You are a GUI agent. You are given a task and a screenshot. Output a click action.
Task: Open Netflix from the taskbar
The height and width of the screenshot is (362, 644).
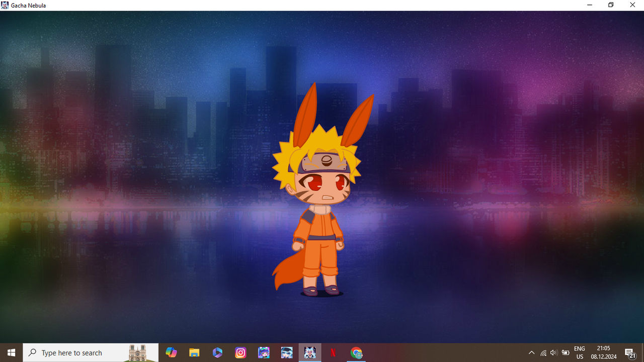(333, 353)
